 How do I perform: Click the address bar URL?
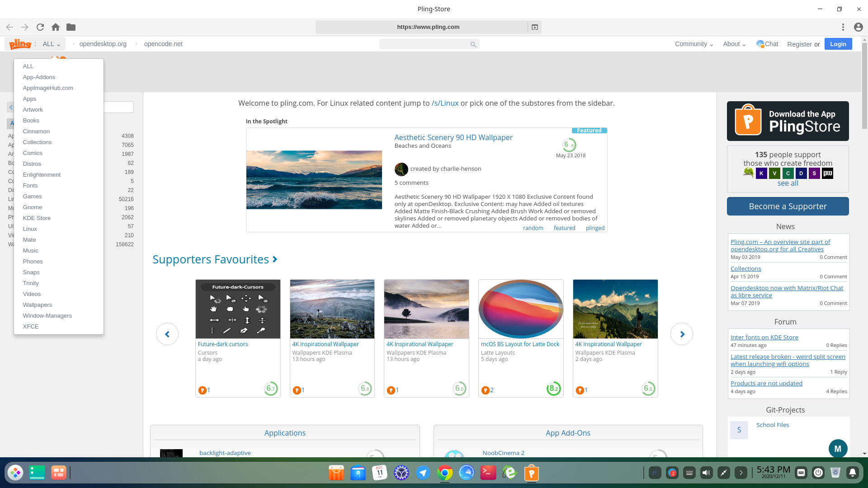pyautogui.click(x=428, y=27)
